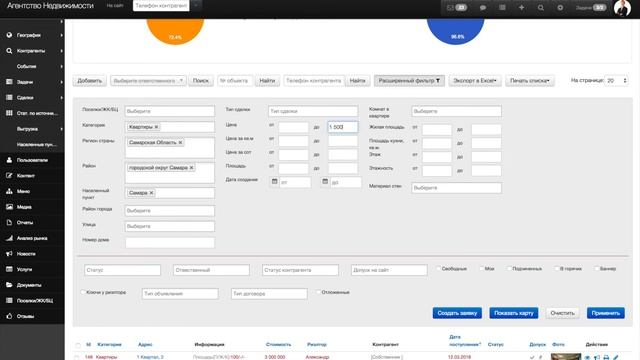Remove the Самарская Область region tag
The width and height of the screenshot is (640, 360).
pos(180,142)
